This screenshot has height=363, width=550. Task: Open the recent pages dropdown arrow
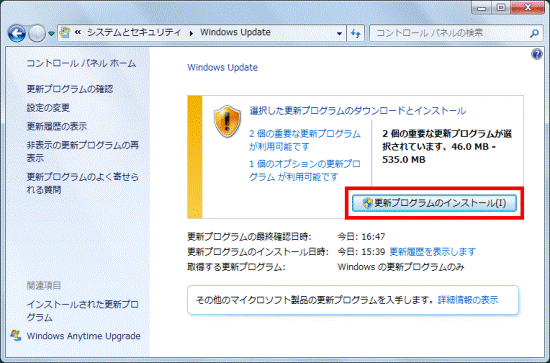click(52, 34)
